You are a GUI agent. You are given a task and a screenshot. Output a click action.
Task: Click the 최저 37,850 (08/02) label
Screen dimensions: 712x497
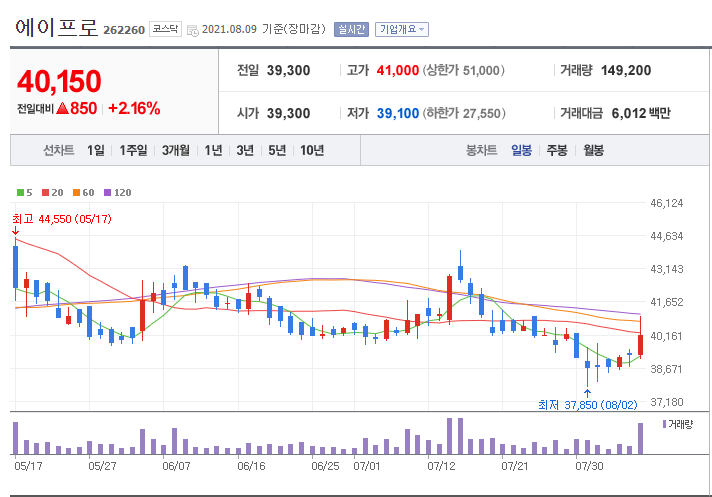588,404
